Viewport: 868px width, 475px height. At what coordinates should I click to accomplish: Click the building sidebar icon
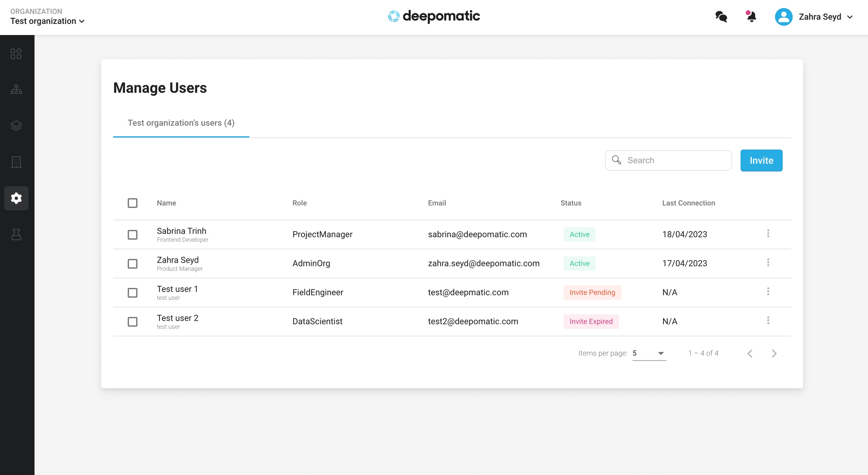coord(16,162)
